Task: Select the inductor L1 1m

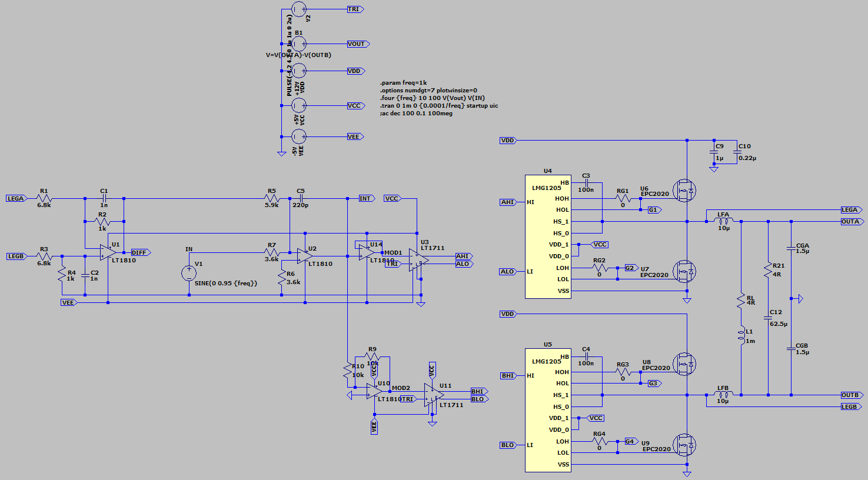Action: [743, 336]
